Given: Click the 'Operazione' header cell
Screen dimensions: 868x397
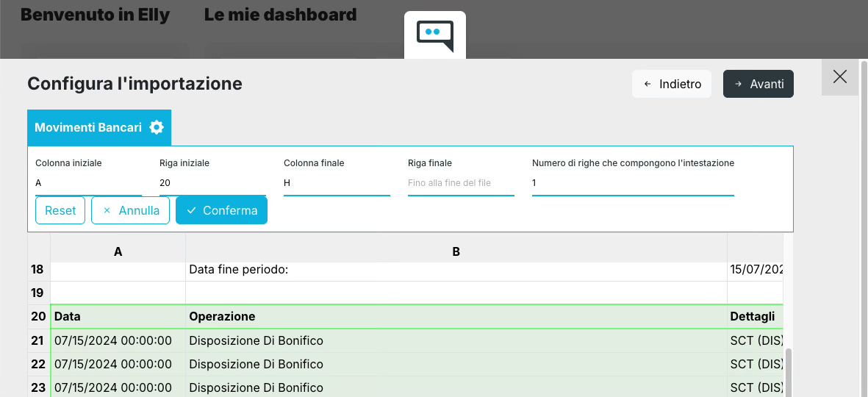Looking at the screenshot, I should coord(456,316).
